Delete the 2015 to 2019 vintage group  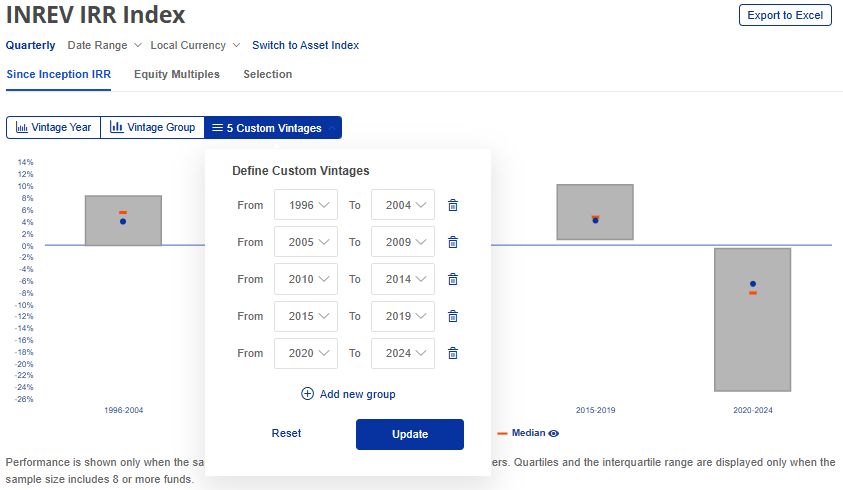click(453, 316)
